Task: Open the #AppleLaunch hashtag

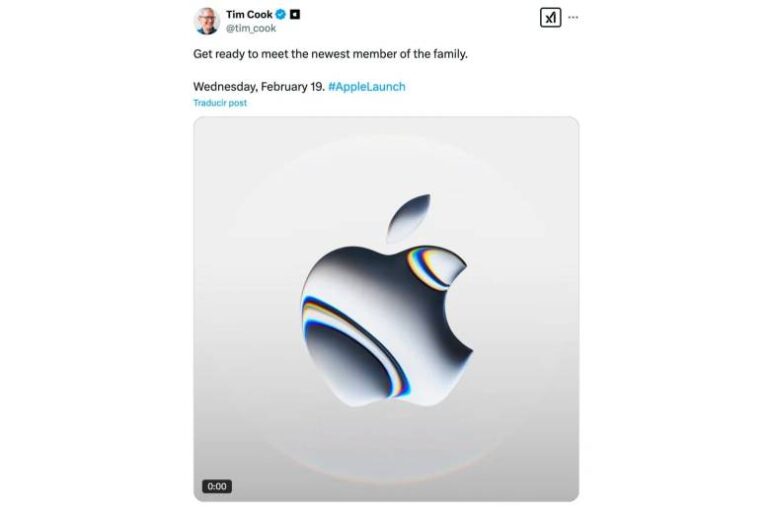Action: point(367,87)
